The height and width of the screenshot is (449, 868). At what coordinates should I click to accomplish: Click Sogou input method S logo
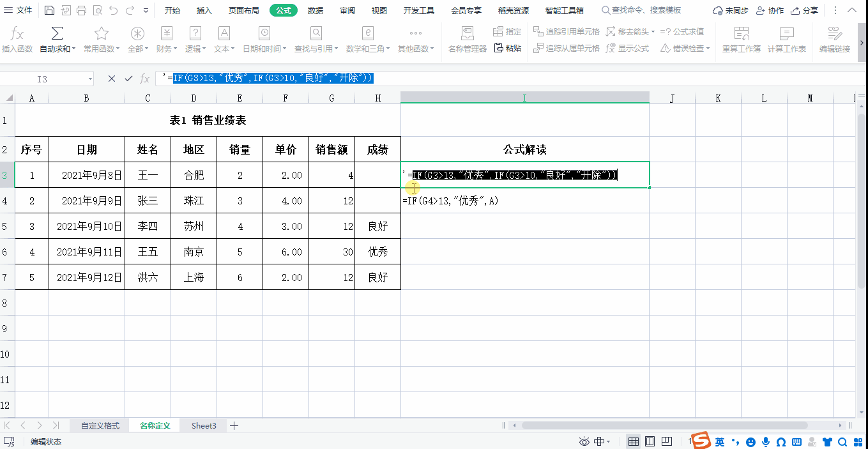(x=702, y=441)
